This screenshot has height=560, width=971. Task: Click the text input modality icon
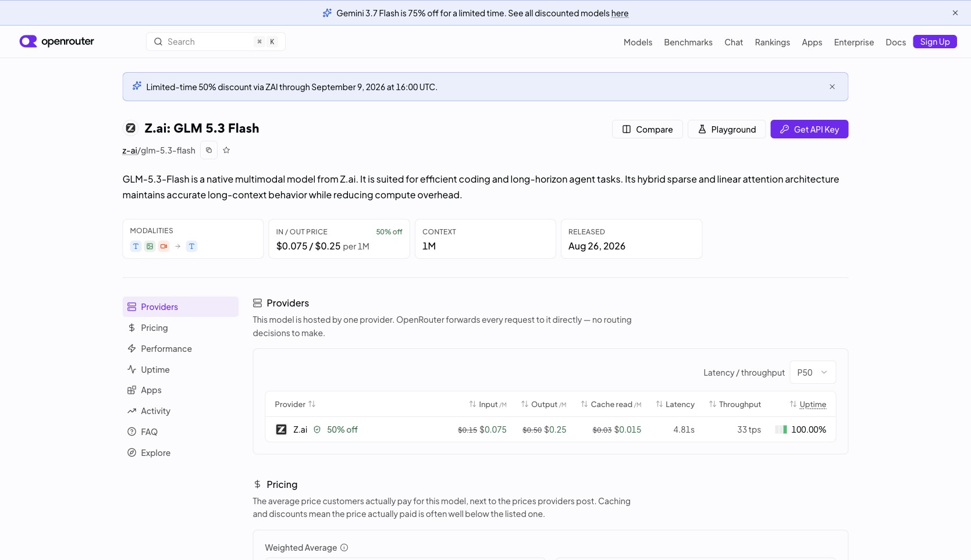pos(136,246)
